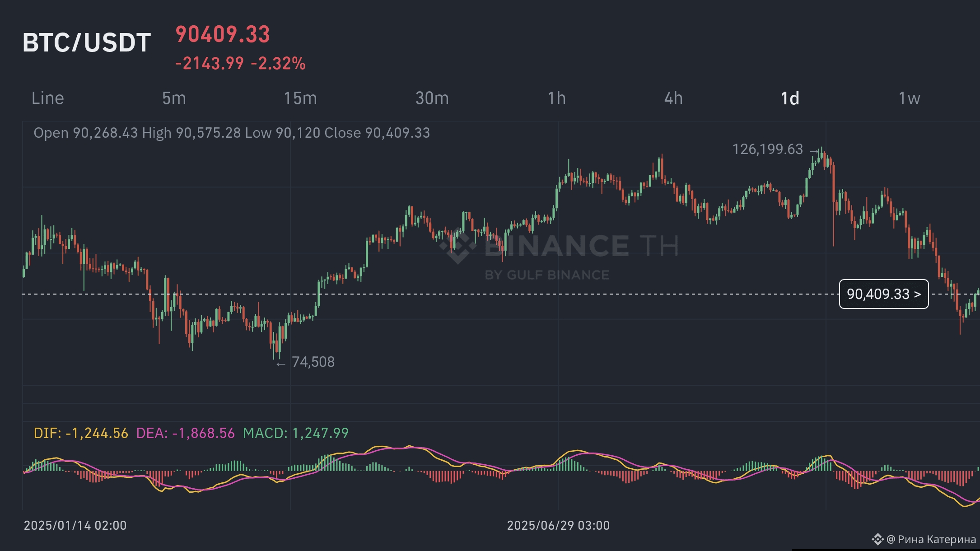
Task: Select the 1d timeframe tab
Action: [x=790, y=98]
